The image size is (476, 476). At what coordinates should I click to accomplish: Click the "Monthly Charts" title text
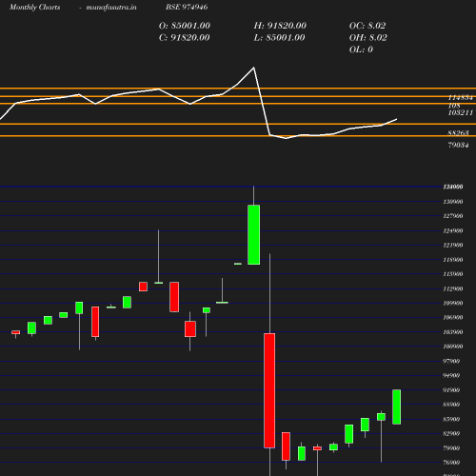(34, 7)
